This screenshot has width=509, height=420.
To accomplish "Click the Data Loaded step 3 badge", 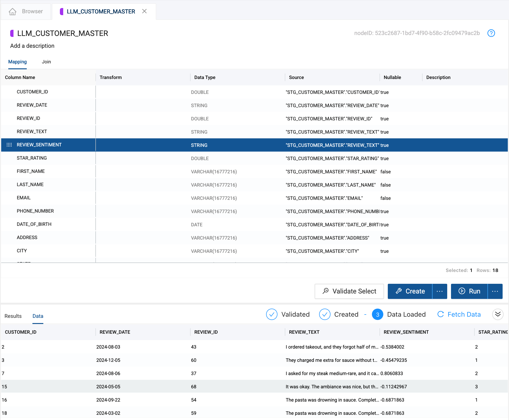I will pyautogui.click(x=377, y=314).
